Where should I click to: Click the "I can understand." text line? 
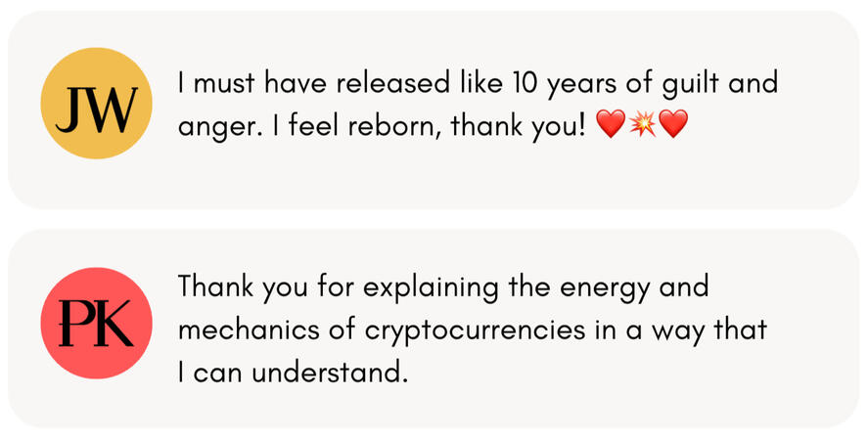(293, 373)
